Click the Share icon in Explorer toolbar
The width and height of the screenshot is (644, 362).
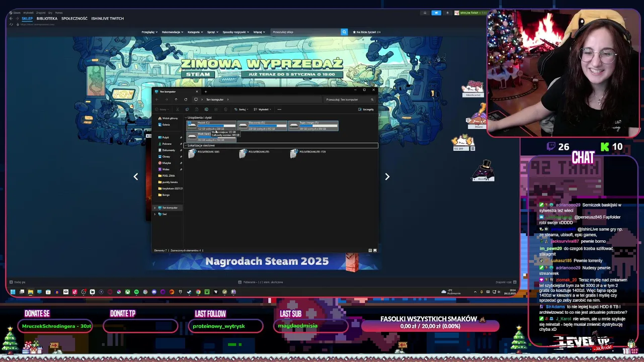216,109
